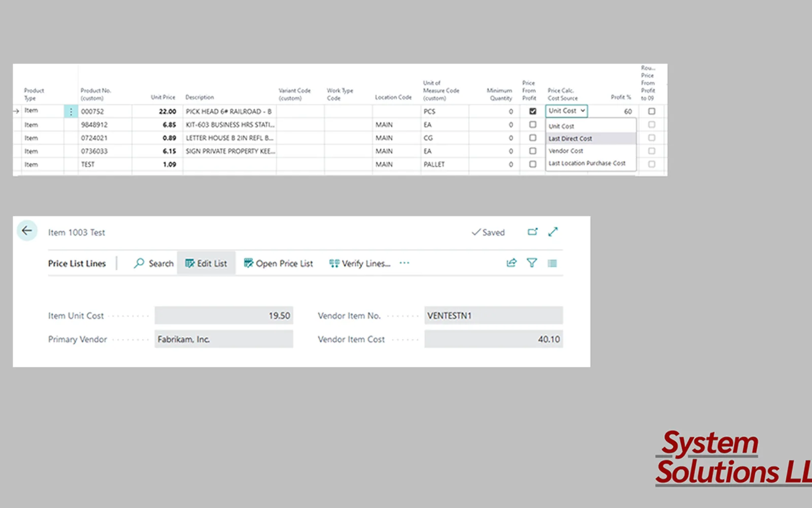Choose Vendor Cost option

pyautogui.click(x=591, y=151)
